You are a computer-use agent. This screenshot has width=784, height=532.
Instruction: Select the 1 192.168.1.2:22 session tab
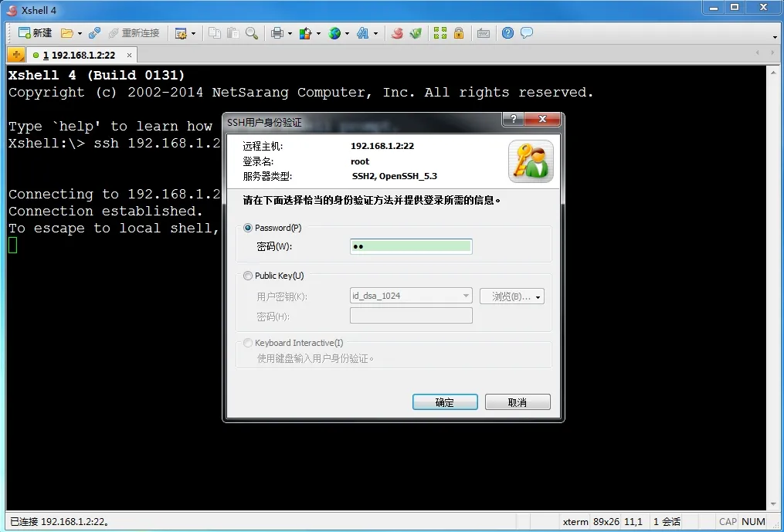80,55
